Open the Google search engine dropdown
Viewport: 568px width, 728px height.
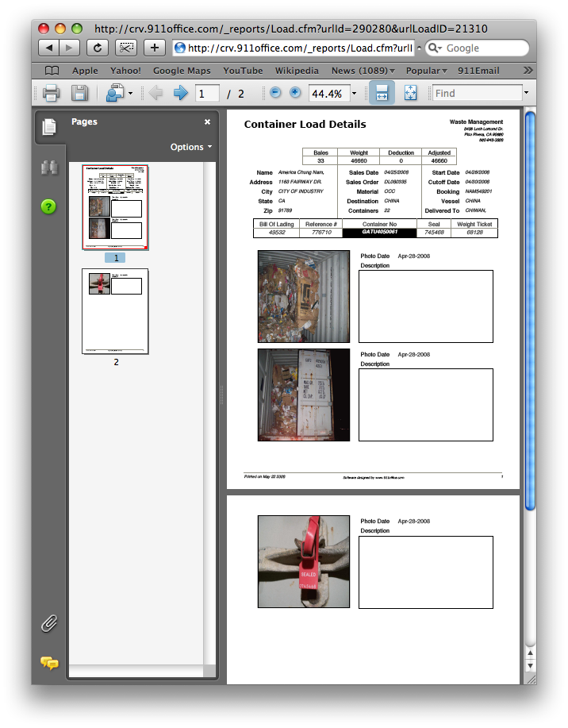[436, 48]
